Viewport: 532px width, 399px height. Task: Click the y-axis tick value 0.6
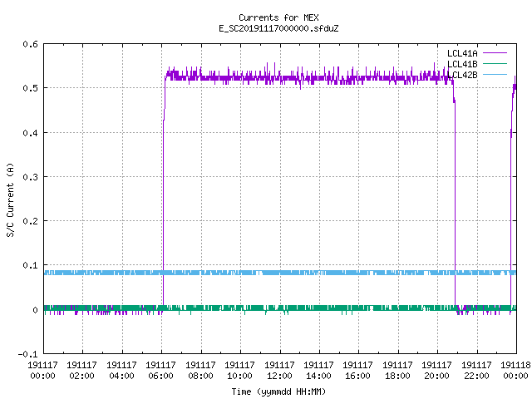(30, 44)
